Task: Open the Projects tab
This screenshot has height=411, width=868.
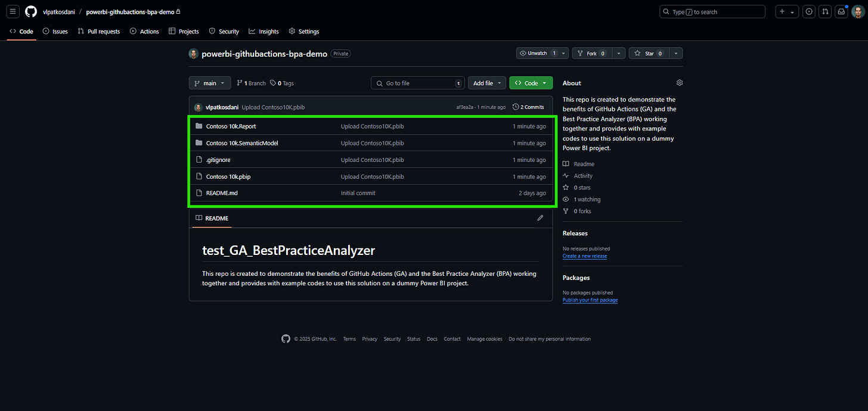Action: (x=184, y=32)
